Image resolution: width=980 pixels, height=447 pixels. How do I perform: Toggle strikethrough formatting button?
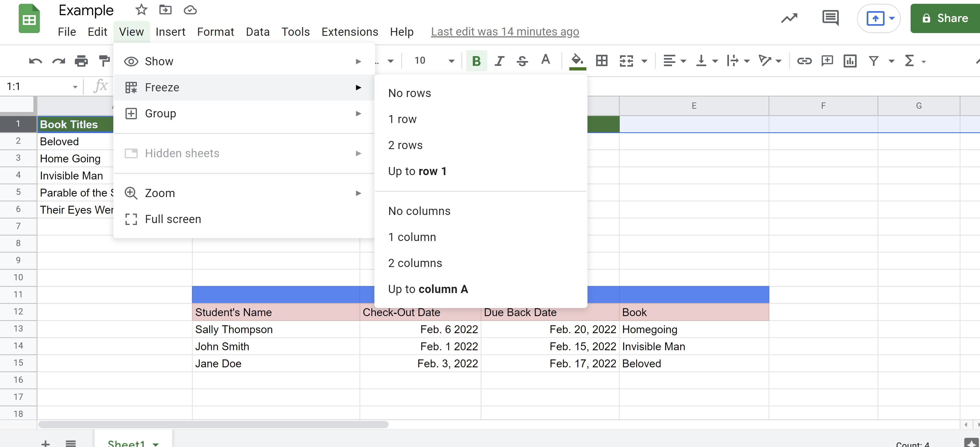click(522, 61)
